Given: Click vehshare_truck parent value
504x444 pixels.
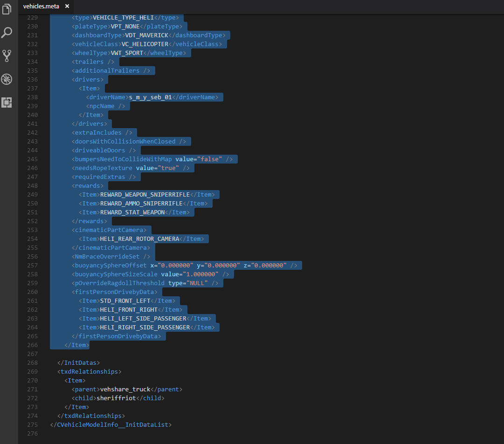Looking at the screenshot, I should (x=125, y=389).
